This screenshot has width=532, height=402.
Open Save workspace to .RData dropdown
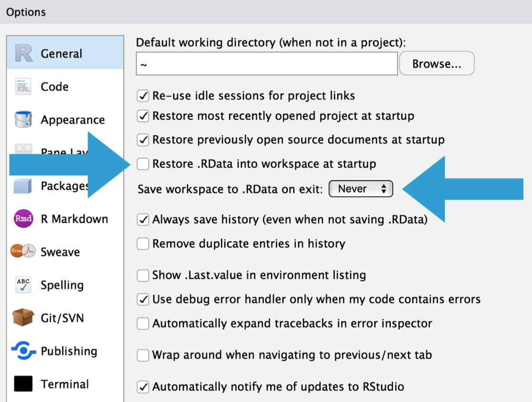(361, 188)
